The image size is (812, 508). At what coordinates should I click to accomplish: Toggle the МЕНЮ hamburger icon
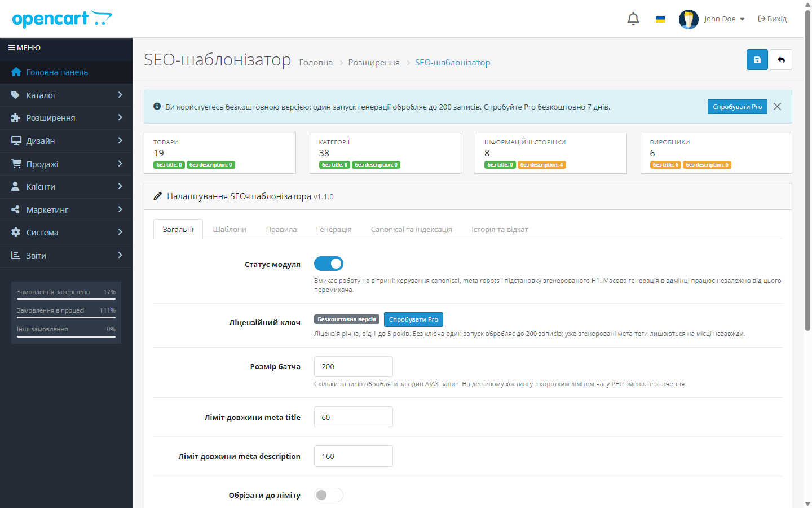coord(11,48)
